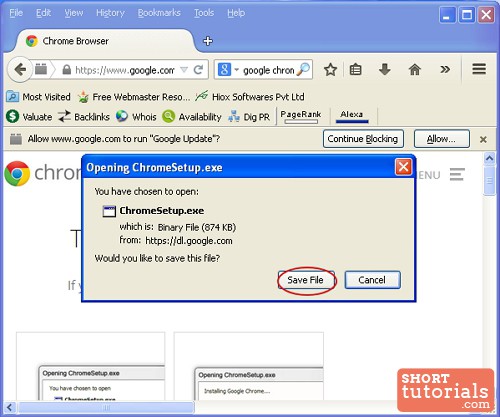Click the horizontal scrollbar thumb
Image resolution: width=500 pixels, height=417 pixels.
point(106,407)
